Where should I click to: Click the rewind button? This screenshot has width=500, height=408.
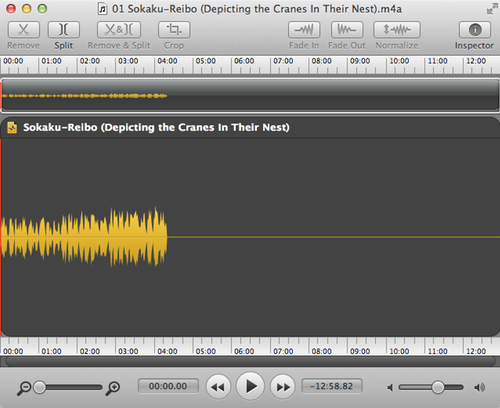[x=218, y=387]
